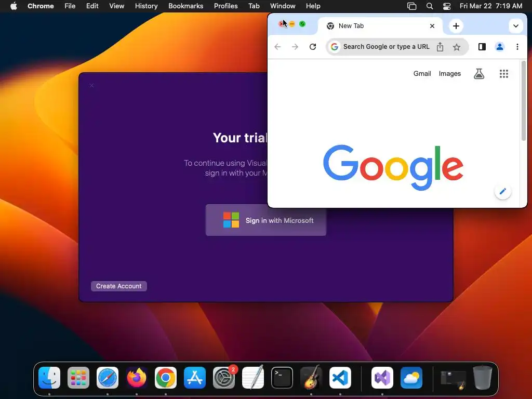Open the Edit menu
Image resolution: width=532 pixels, height=399 pixels.
[92, 6]
